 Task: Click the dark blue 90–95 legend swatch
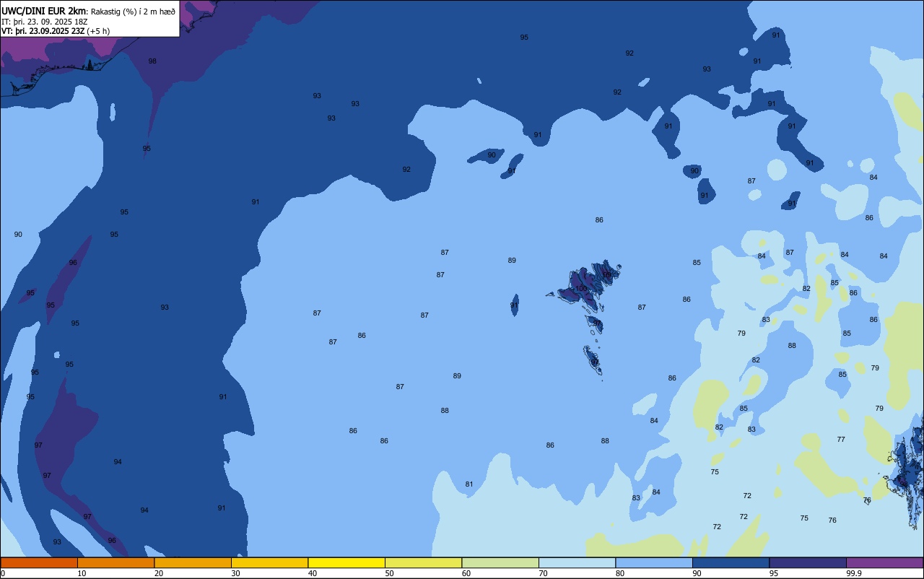731,562
